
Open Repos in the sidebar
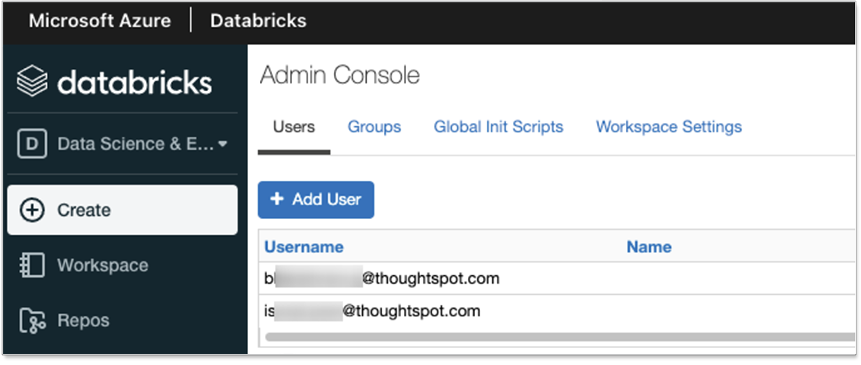(83, 321)
